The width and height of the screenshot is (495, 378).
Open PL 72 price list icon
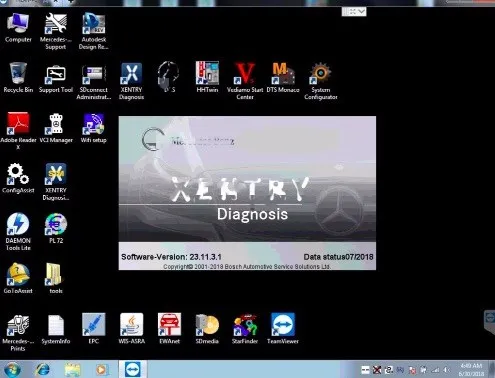point(56,228)
